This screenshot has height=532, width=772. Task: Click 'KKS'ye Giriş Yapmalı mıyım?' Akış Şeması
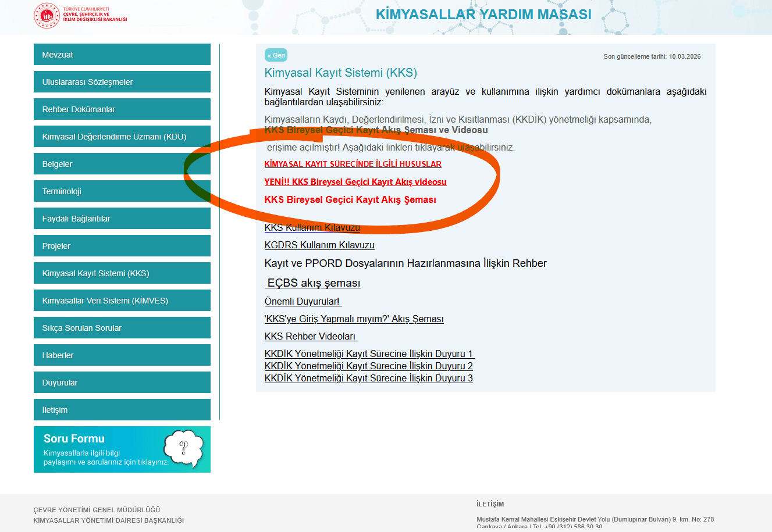354,319
